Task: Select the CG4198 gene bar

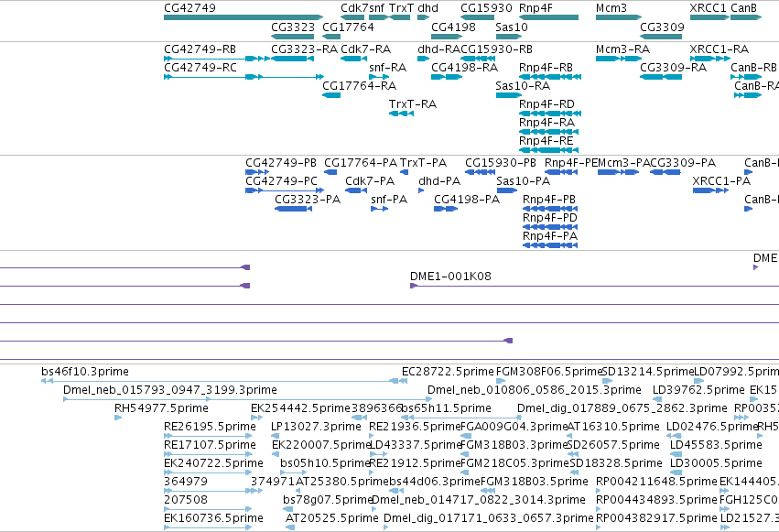Action: [x=447, y=37]
